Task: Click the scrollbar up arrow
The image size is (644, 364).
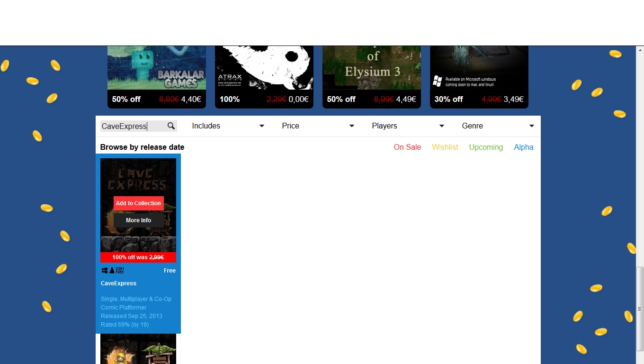Action: coord(640,50)
